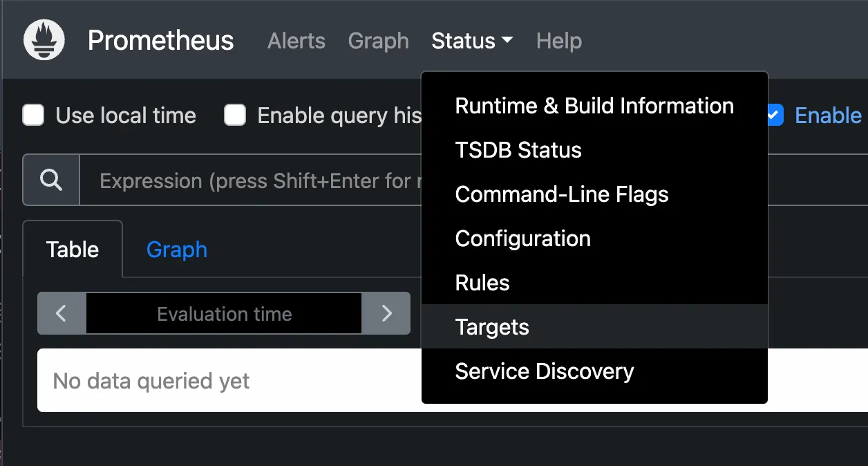This screenshot has height=466, width=868.
Task: Enable query history checkbox
Action: [235, 115]
